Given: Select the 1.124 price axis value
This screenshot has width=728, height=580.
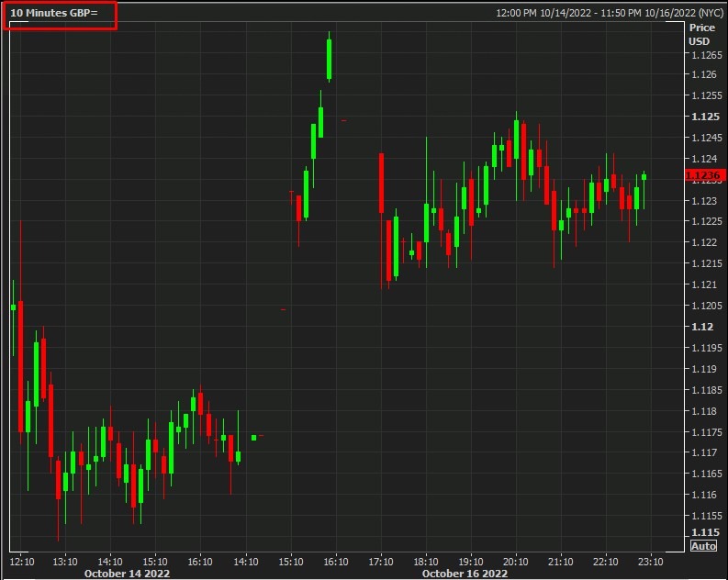Looking at the screenshot, I should pos(704,159).
